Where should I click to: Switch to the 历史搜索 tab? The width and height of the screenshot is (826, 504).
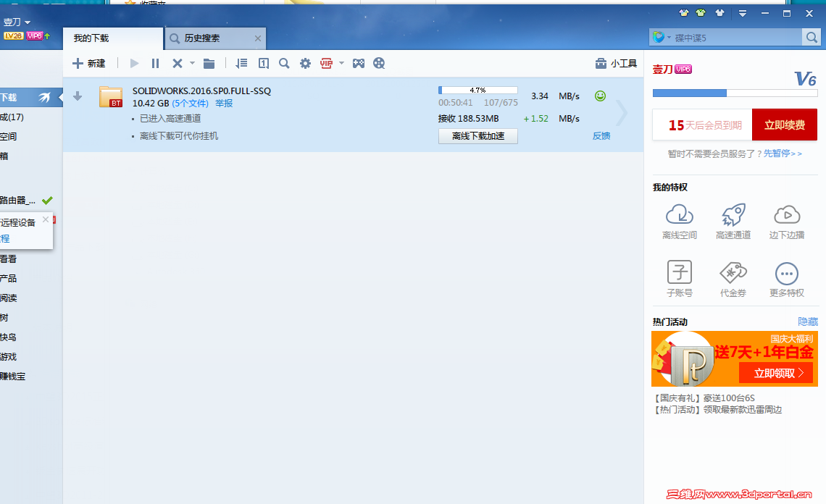coord(215,38)
